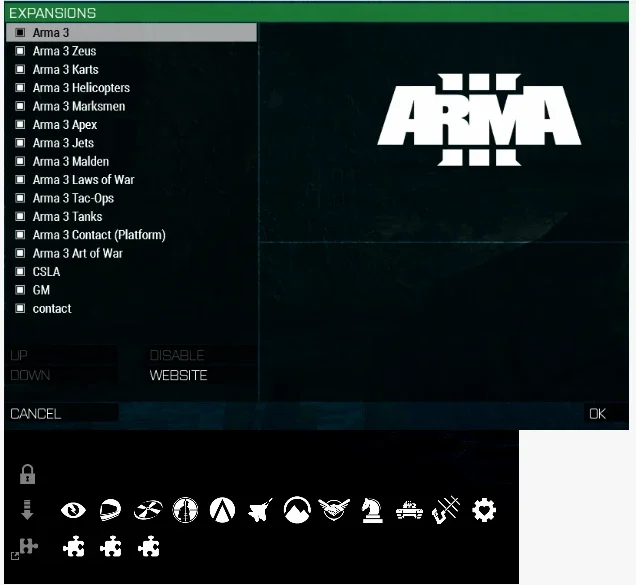636x585 pixels.
Task: Select the Tac-Ops chess knight icon
Action: [372, 510]
